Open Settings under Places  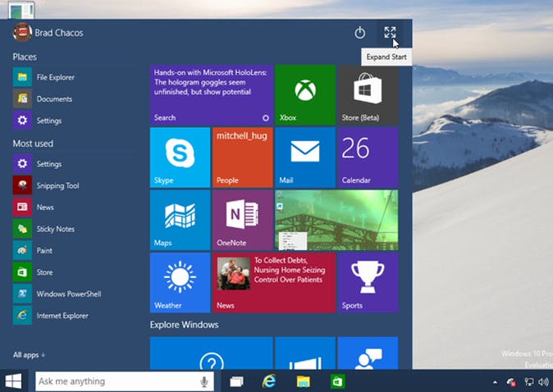[38, 121]
